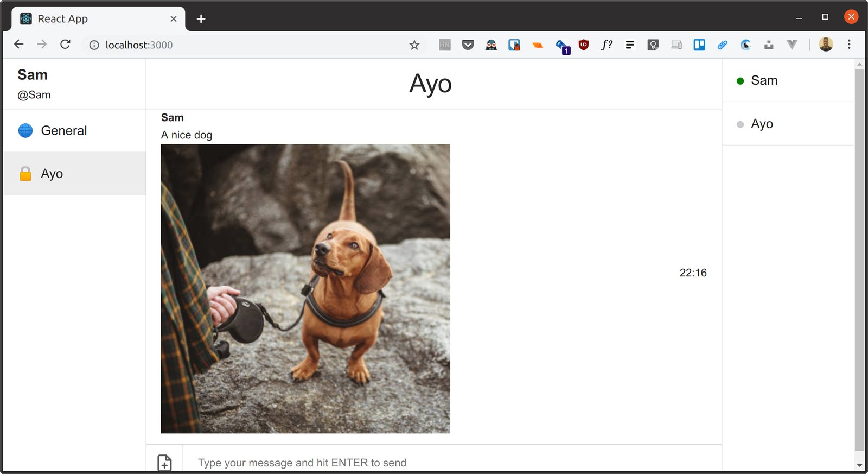The height and width of the screenshot is (474, 868).
Task: Open the General room
Action: 74,130
